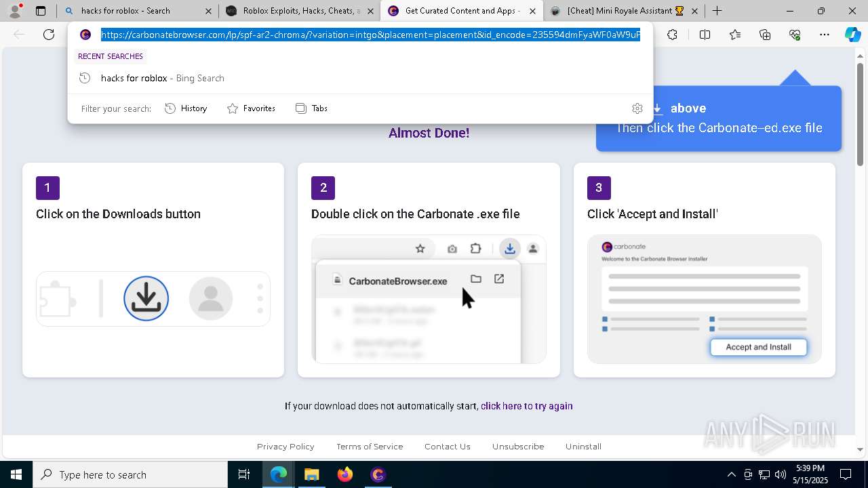Open a new tab with plus button
This screenshot has width=868, height=488.
[717, 11]
